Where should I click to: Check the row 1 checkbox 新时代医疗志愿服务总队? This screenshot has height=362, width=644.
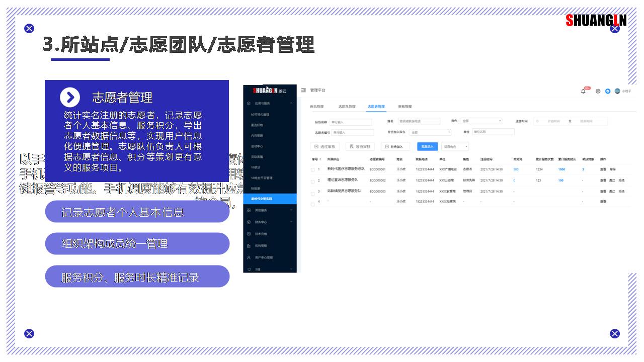(312, 169)
